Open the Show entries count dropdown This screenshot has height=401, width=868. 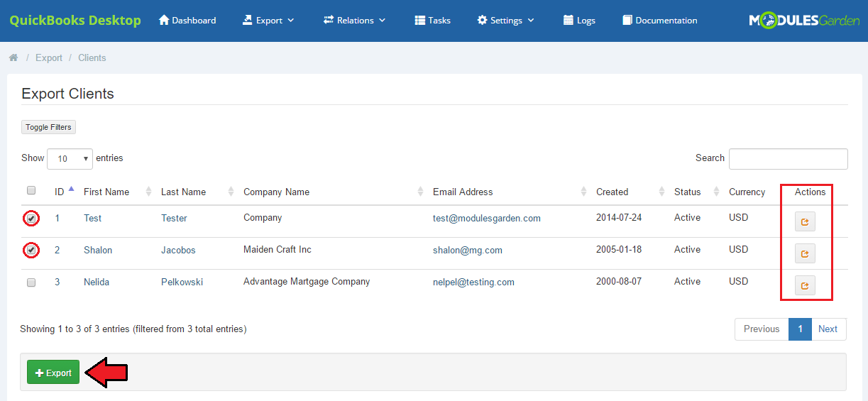tap(70, 158)
